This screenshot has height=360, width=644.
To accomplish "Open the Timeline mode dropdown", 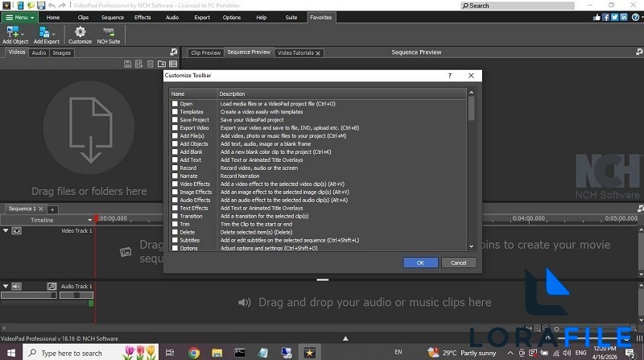I will (90, 221).
